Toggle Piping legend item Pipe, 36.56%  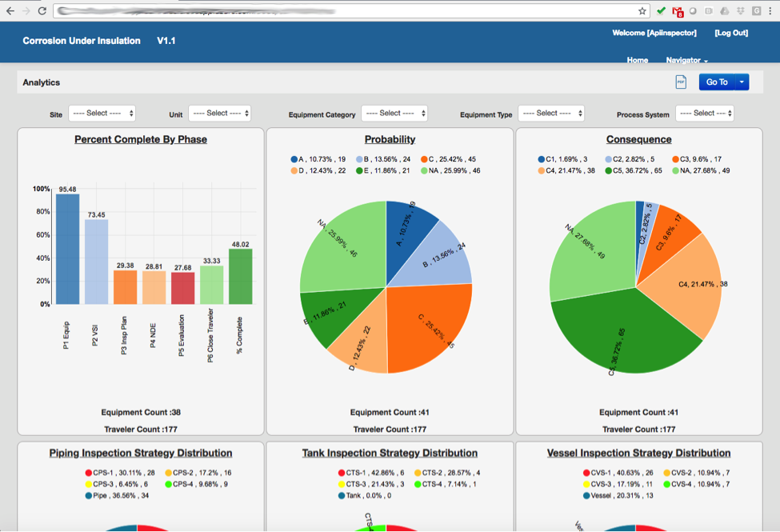pos(117,496)
